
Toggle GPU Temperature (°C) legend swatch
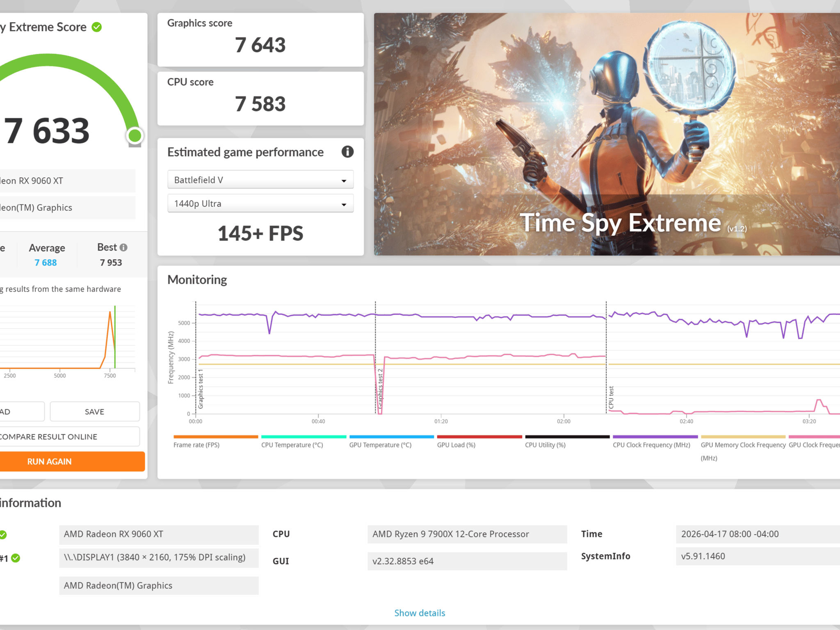tap(391, 437)
